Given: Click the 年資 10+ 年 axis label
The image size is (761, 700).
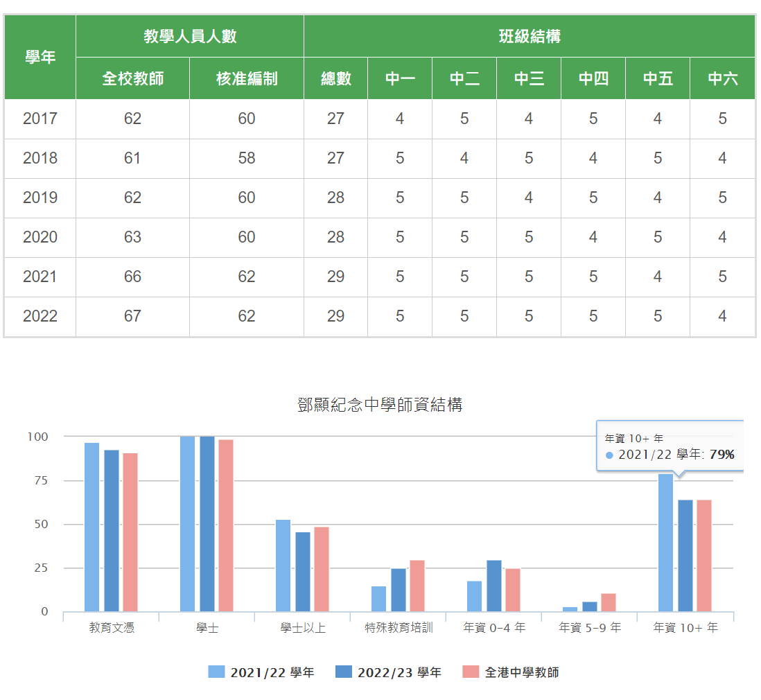Looking at the screenshot, I should (x=685, y=628).
